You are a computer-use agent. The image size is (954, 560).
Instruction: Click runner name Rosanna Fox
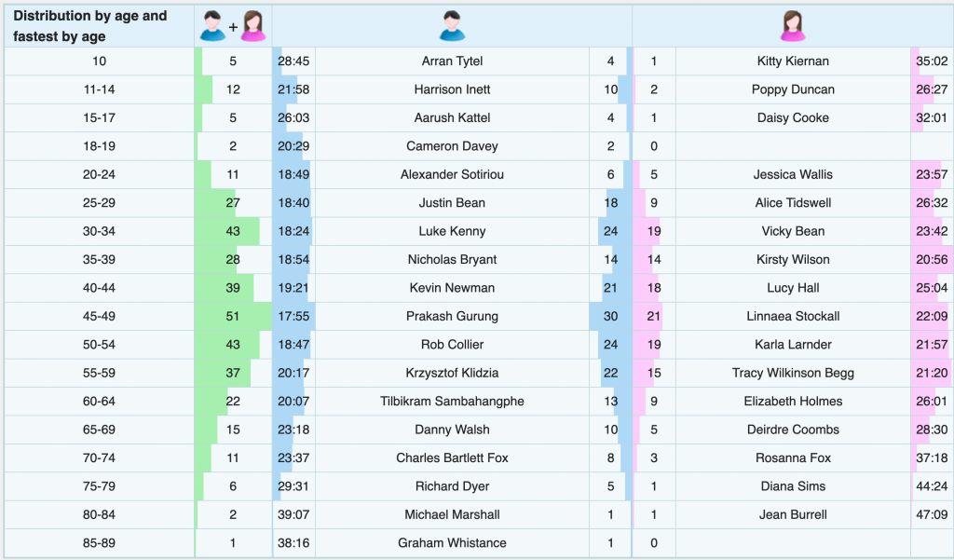[793, 458]
